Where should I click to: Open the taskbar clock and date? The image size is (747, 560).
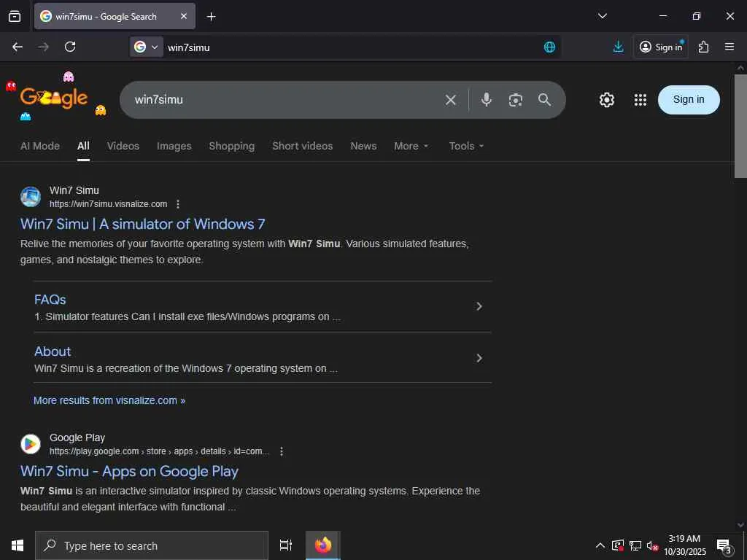[x=684, y=545]
